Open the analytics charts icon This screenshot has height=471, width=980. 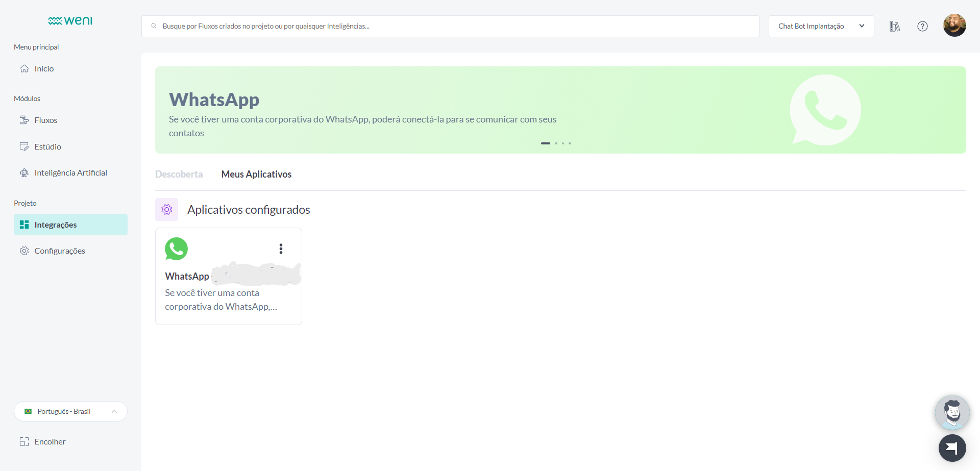click(894, 26)
